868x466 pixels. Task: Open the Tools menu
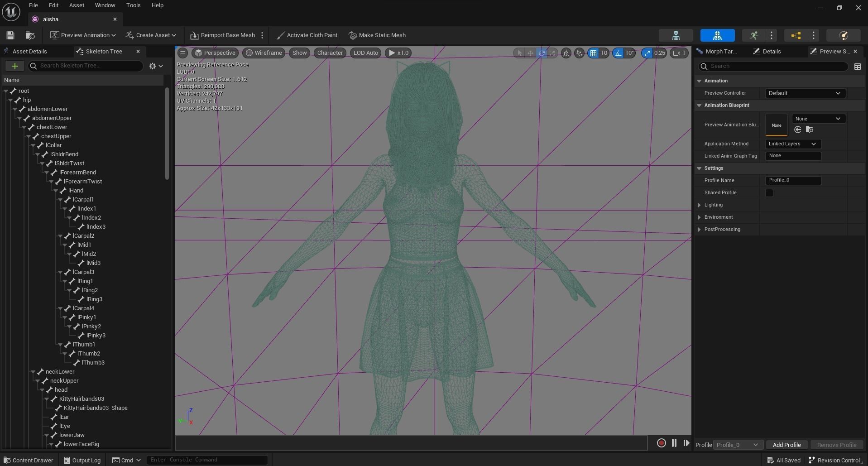coord(133,5)
